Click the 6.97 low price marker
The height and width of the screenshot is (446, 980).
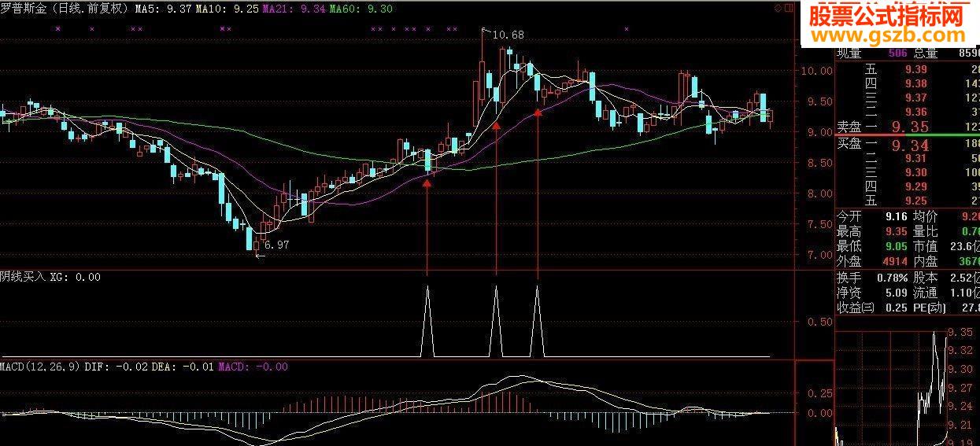[276, 245]
